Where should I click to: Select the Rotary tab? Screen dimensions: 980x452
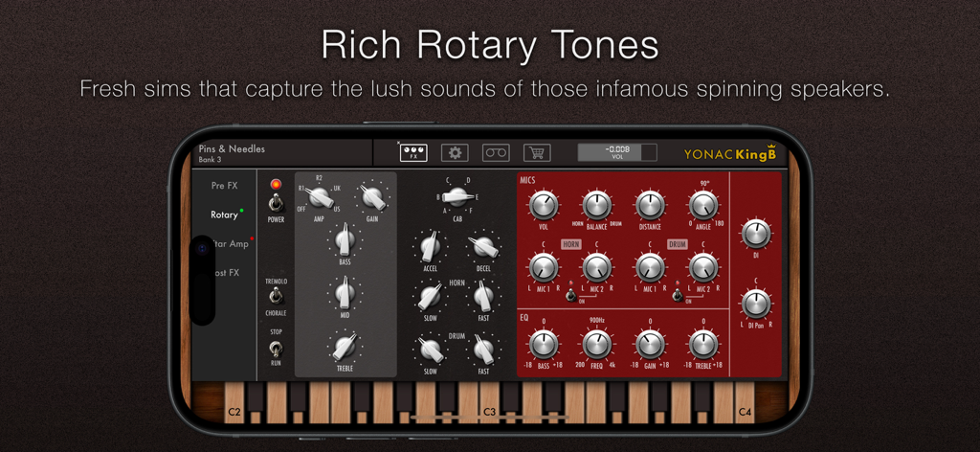224,215
